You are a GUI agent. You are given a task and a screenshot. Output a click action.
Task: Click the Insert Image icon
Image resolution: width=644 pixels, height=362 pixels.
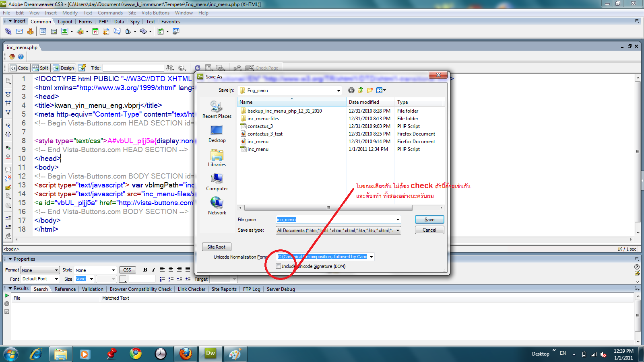[64, 31]
